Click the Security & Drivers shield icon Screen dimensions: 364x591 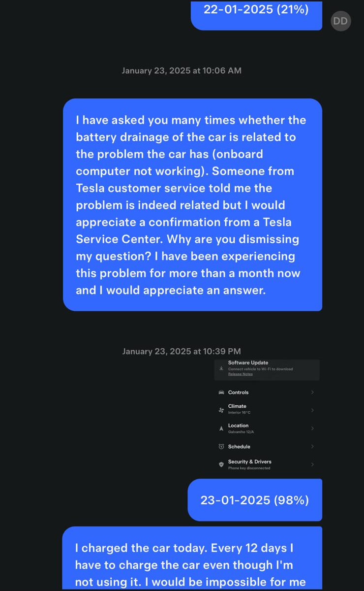click(x=221, y=464)
